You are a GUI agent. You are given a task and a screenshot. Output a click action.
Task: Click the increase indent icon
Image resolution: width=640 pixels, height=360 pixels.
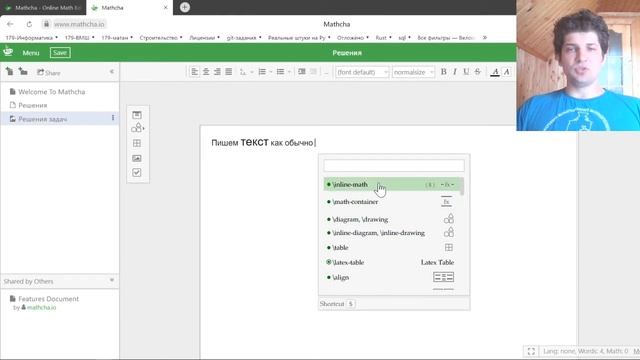[x=302, y=72]
